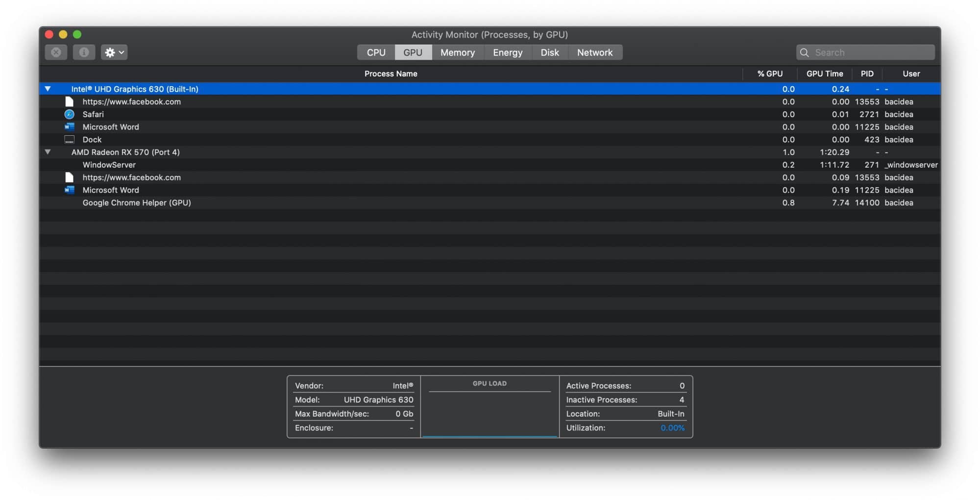This screenshot has height=500, width=980.
Task: Click Word icon under AMD Radeon group
Action: coord(70,190)
